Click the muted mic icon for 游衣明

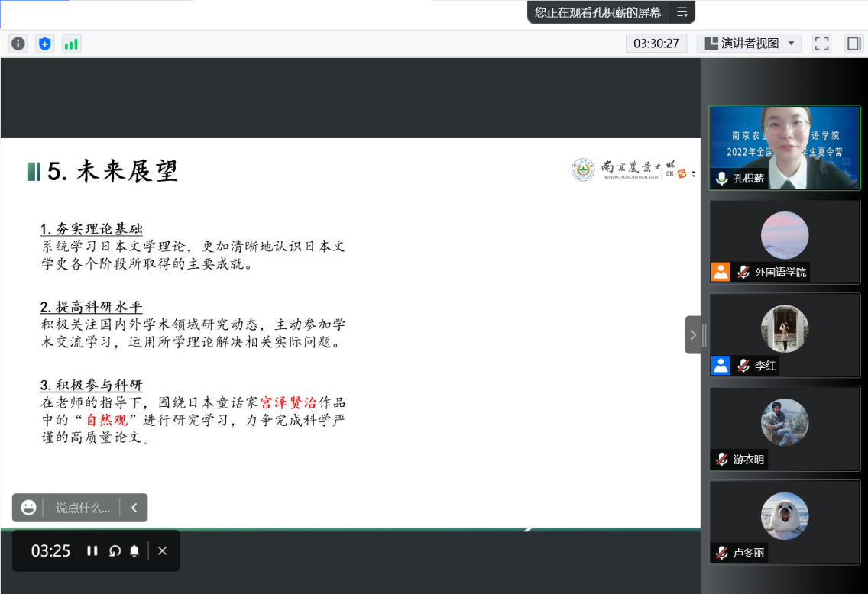coord(721,460)
